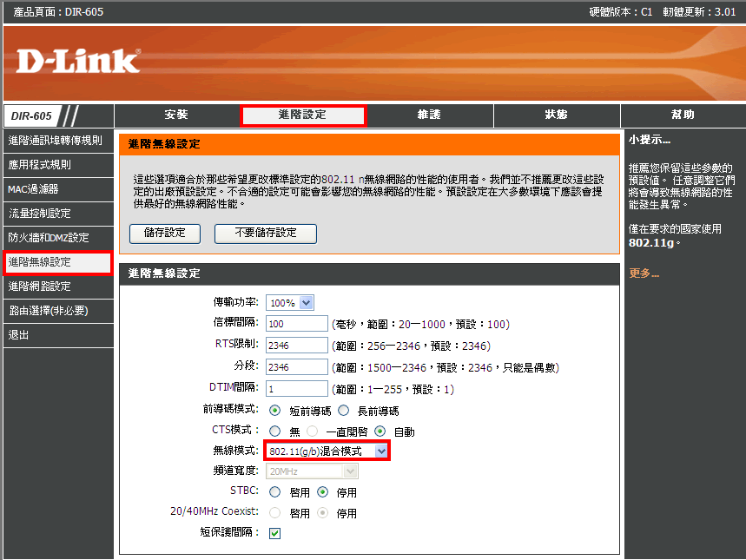The height and width of the screenshot is (560, 746).
Task: Expand the 無線模式 dropdown
Action: click(327, 451)
